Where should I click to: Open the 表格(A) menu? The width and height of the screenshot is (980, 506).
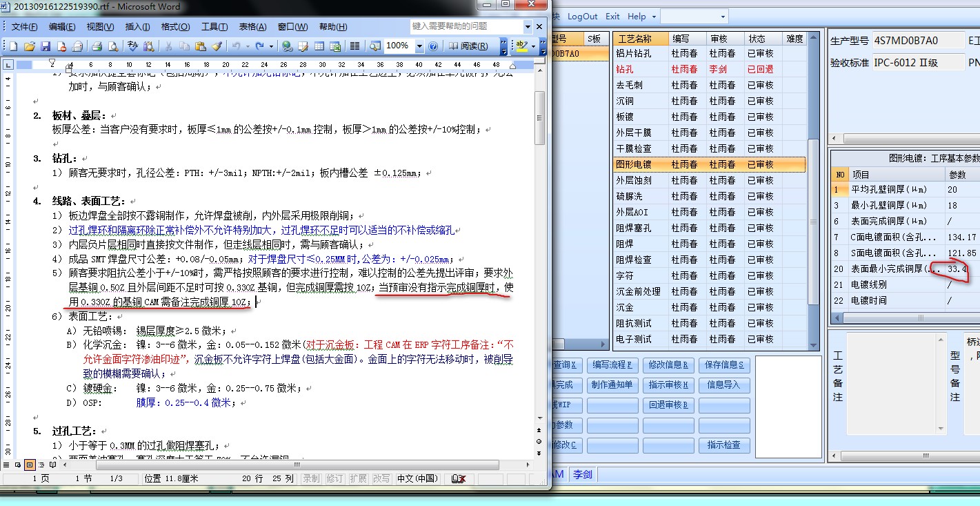(252, 27)
